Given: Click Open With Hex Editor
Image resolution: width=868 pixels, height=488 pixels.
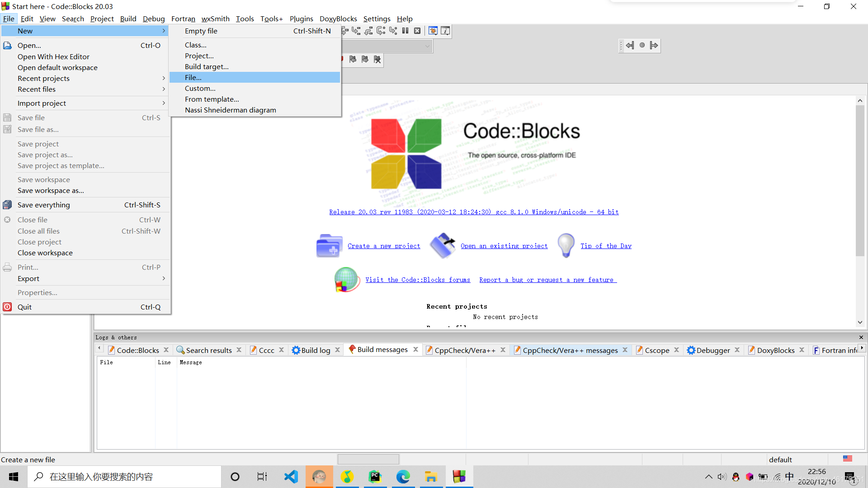Looking at the screenshot, I should tap(85, 56).
